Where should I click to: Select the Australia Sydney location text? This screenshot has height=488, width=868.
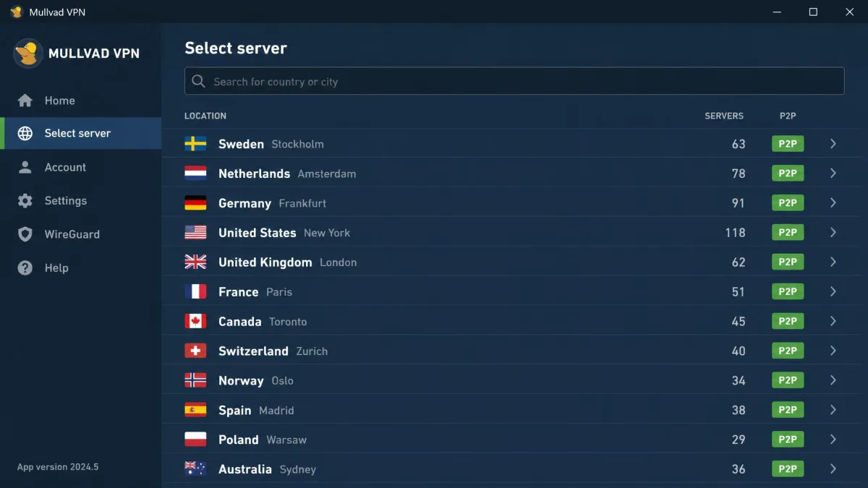tap(268, 469)
